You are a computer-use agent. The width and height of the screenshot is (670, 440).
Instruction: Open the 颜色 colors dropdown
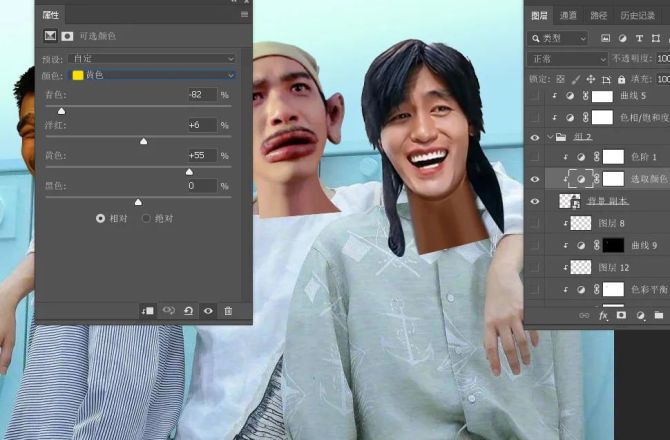tap(151, 75)
